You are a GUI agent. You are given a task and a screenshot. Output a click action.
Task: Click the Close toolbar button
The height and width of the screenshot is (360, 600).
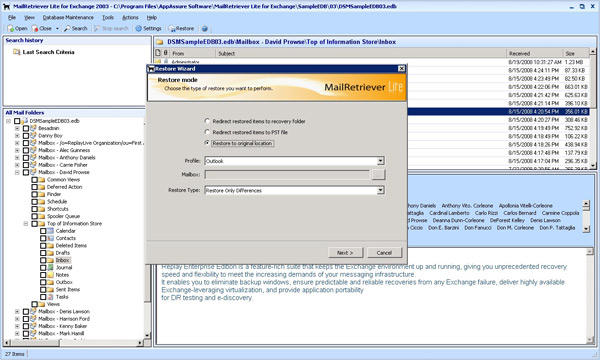pos(42,29)
